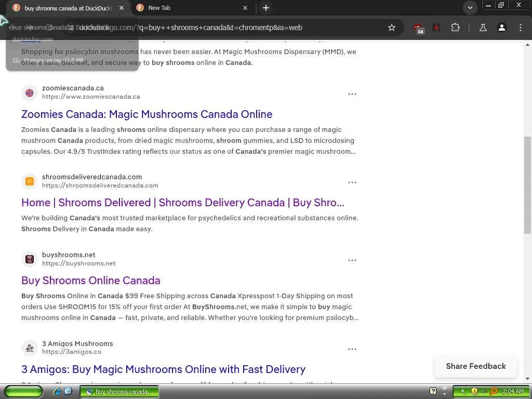Screen dimensions: 532x399
Task: Open the profile avatar menu
Action: (501, 28)
